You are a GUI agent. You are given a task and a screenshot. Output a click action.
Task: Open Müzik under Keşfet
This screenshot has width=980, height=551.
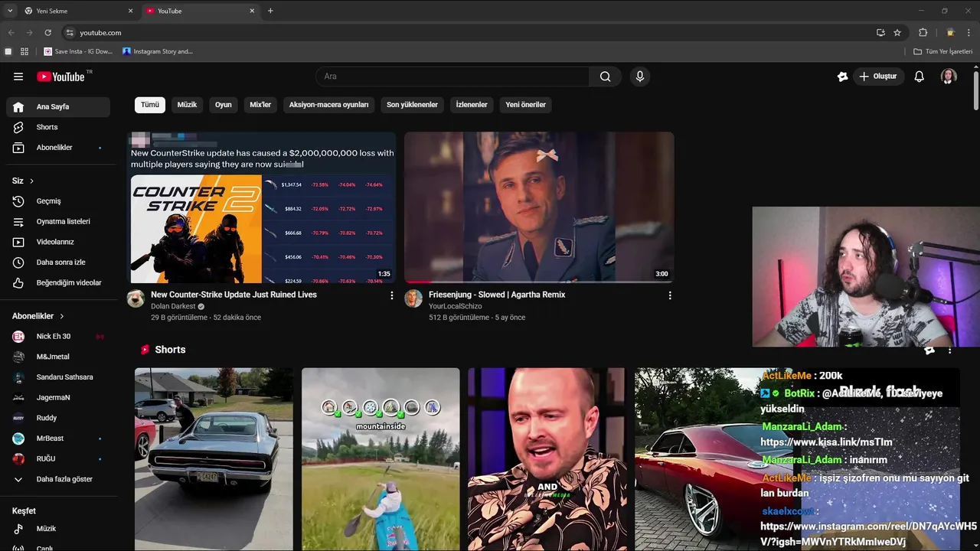tap(58, 529)
